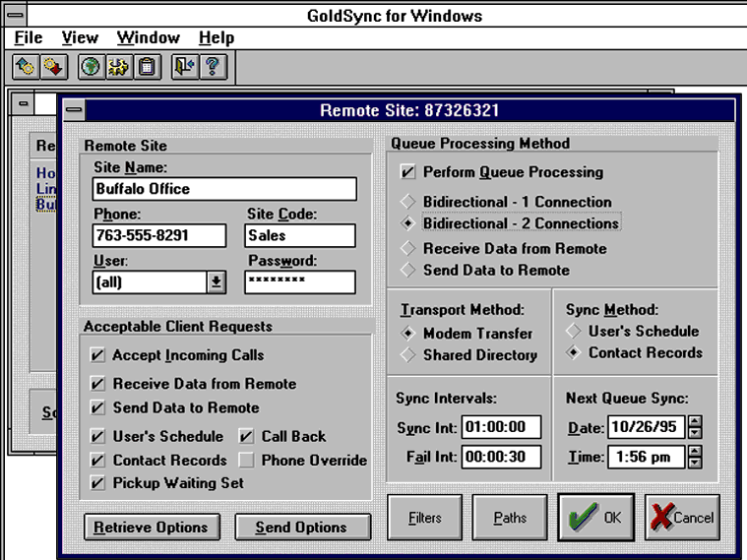The image size is (747, 560).
Task: Dismiss dialog with the Cancel button
Action: (682, 518)
